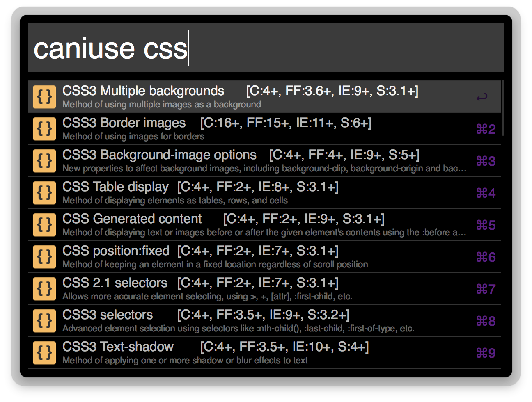Click the ⌘4 shortcut label

[486, 193]
